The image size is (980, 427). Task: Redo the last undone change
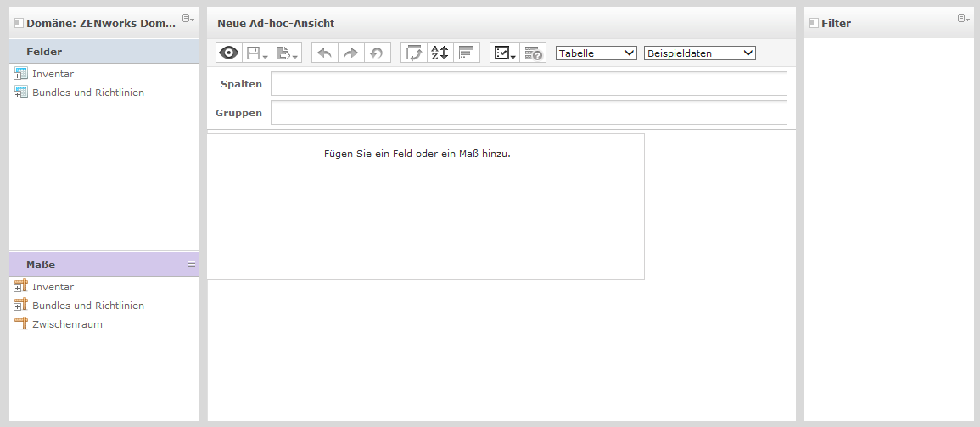coord(350,53)
